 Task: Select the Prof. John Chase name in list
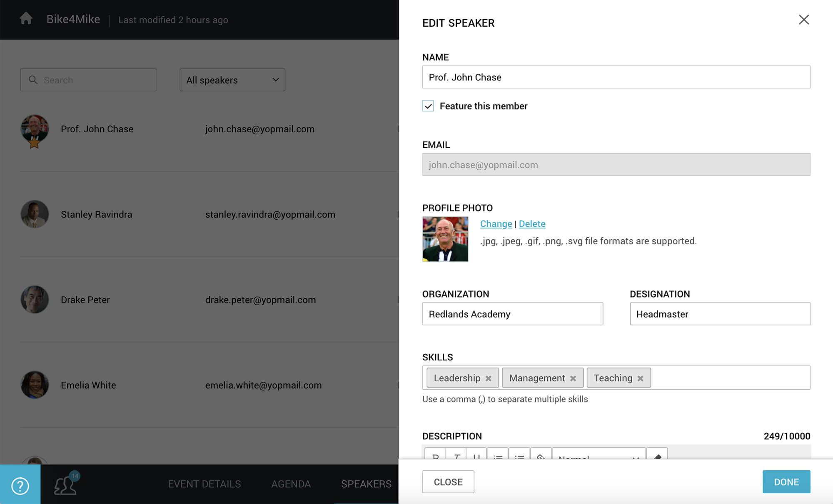click(x=97, y=129)
